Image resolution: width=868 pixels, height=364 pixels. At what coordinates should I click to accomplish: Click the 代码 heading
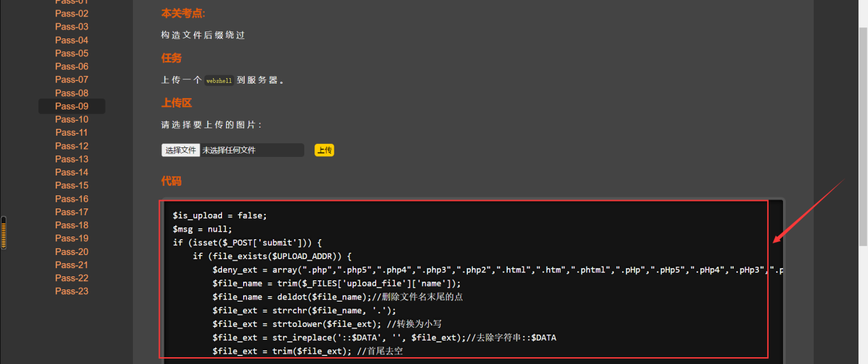[171, 181]
